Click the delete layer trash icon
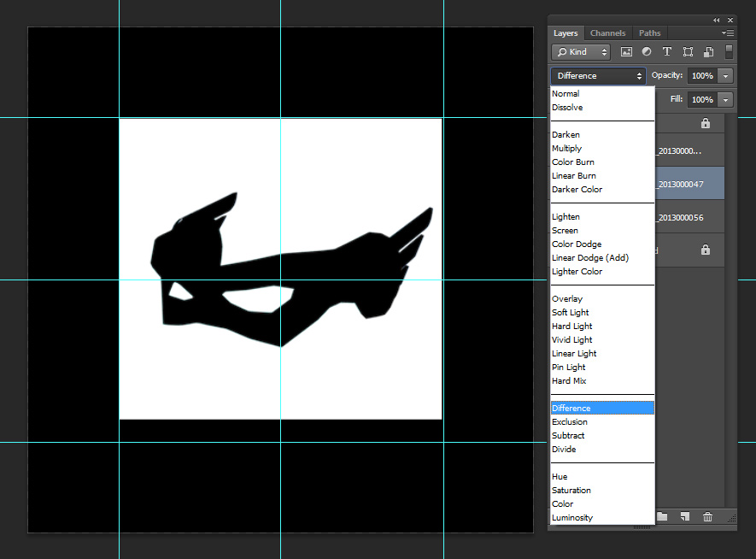The height and width of the screenshot is (559, 756). point(707,516)
